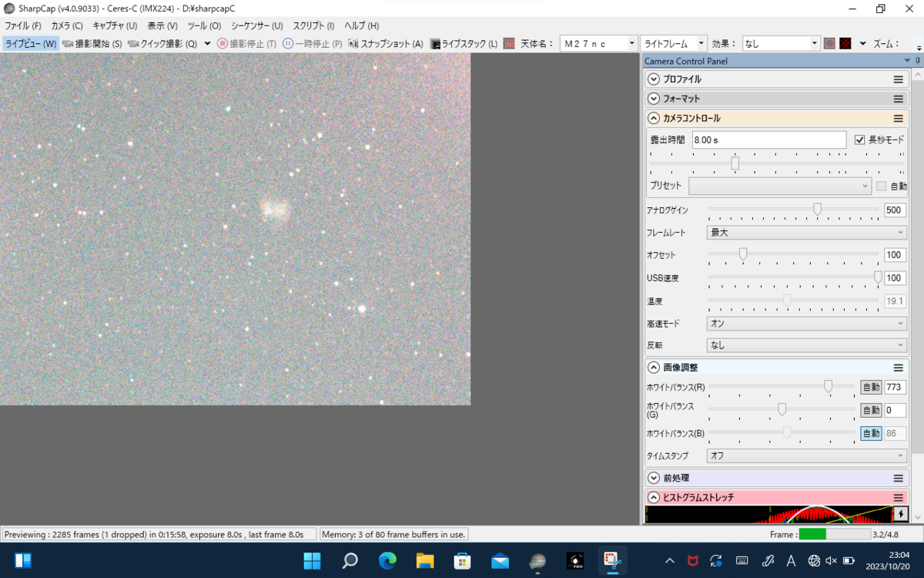Expand the フォーマット section
924x578 pixels.
pos(654,99)
